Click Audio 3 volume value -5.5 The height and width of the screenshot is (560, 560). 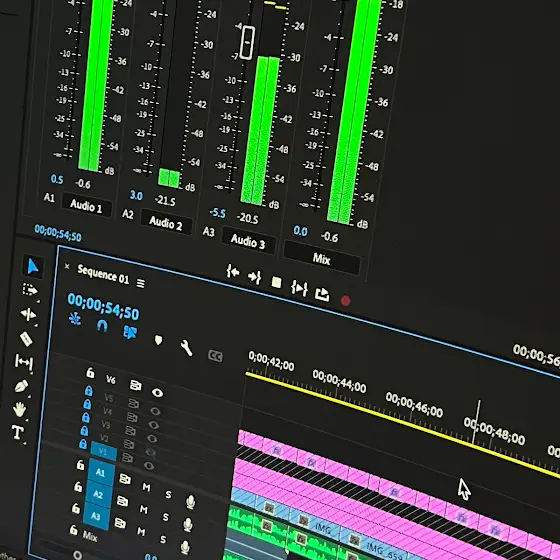click(218, 213)
